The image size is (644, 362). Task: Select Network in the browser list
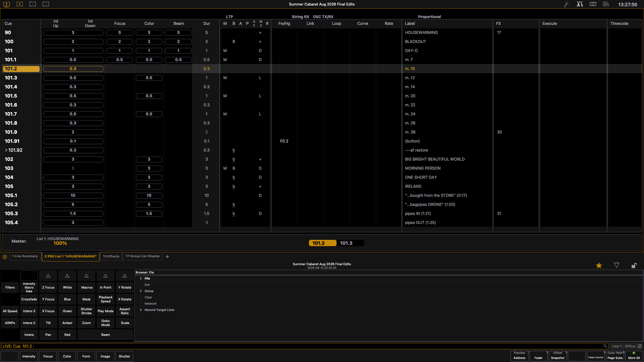(x=150, y=304)
